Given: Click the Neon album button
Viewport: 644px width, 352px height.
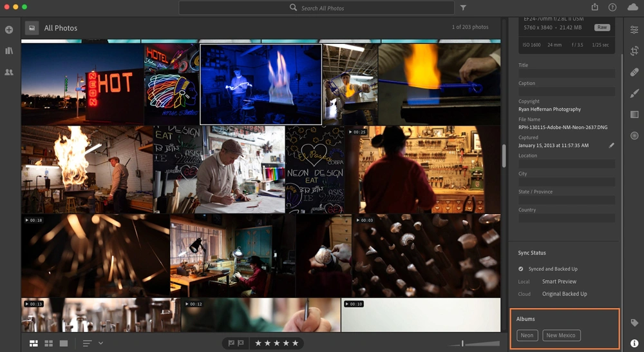Looking at the screenshot, I should (527, 335).
